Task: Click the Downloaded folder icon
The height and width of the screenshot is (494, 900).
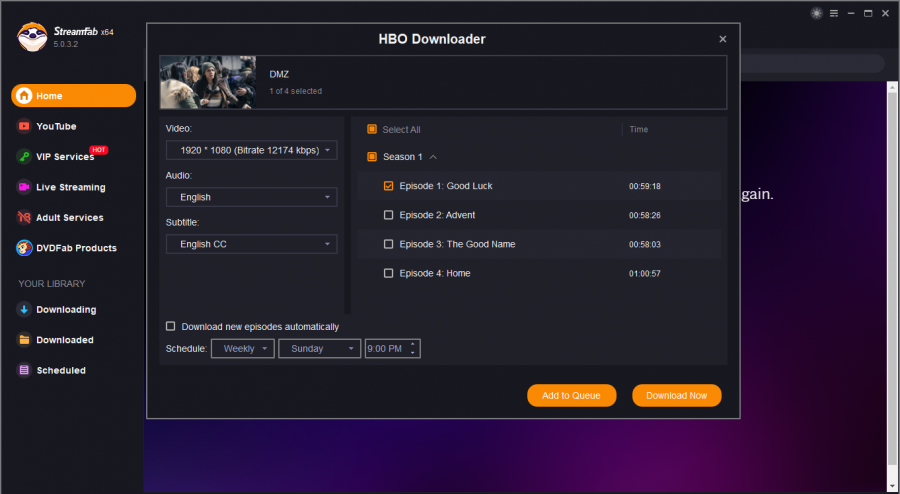Action: coord(24,340)
